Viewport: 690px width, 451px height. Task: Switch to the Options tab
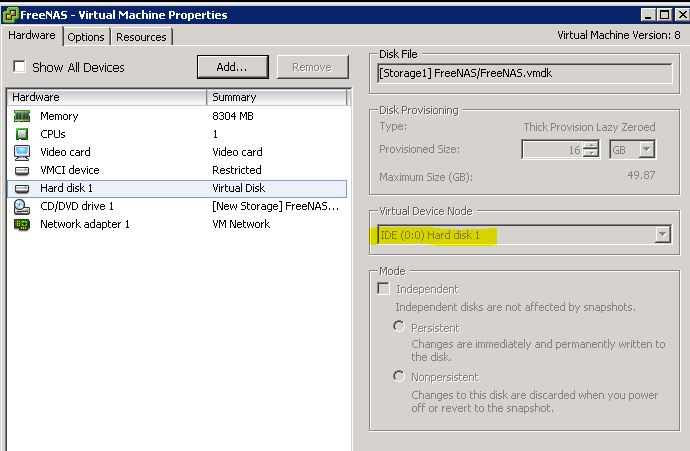coord(86,37)
